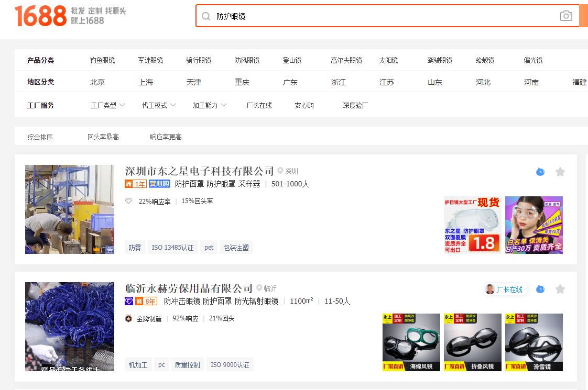The width and height of the screenshot is (588, 390).
Task: Sort by 响应率更高
Action: pyautogui.click(x=166, y=137)
